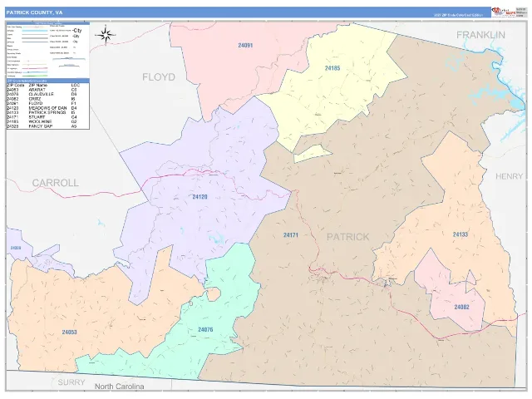
Task: Click the 'LOC' column header in the table
Action: tap(75, 86)
